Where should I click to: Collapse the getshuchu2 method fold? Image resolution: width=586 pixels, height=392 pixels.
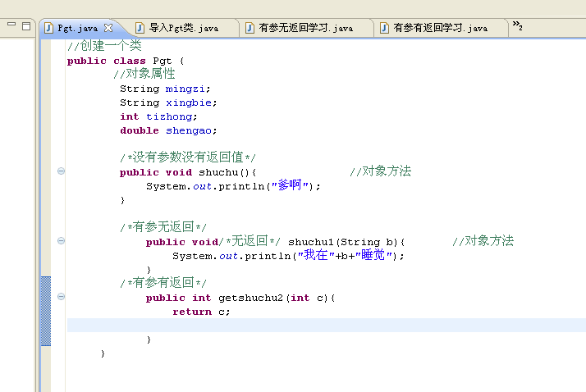coord(61,297)
